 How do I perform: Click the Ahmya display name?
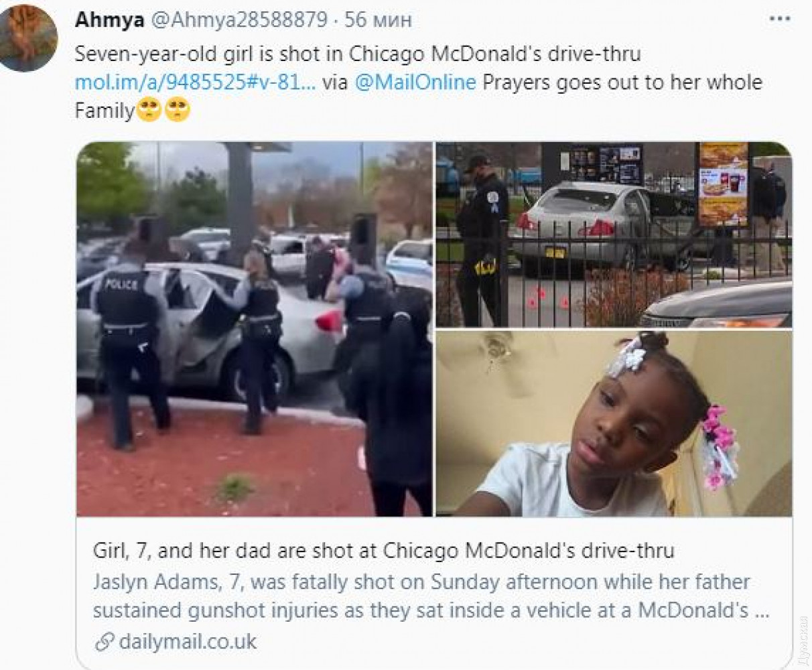(x=109, y=19)
